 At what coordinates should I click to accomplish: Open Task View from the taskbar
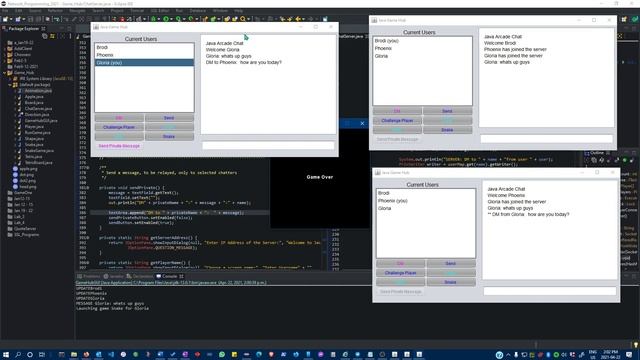(42, 355)
